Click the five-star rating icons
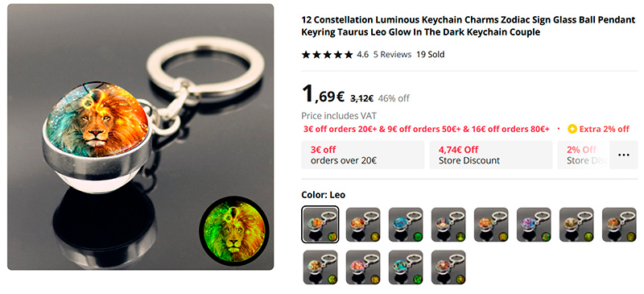644x294 pixels. coord(327,55)
